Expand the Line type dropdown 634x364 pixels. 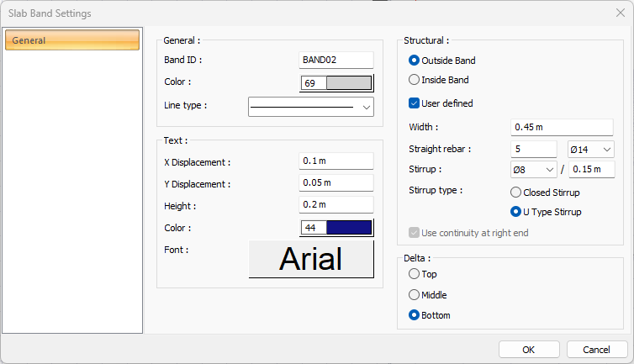[311, 107]
